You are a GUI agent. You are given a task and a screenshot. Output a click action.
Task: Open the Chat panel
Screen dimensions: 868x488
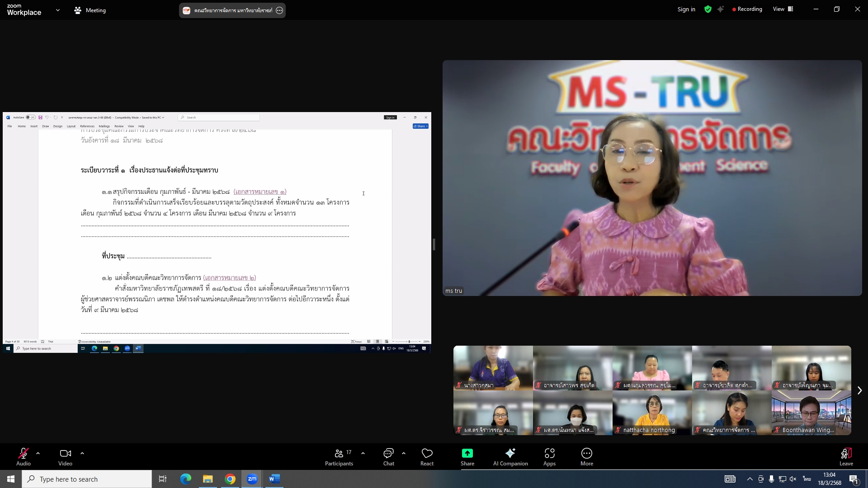pyautogui.click(x=388, y=457)
